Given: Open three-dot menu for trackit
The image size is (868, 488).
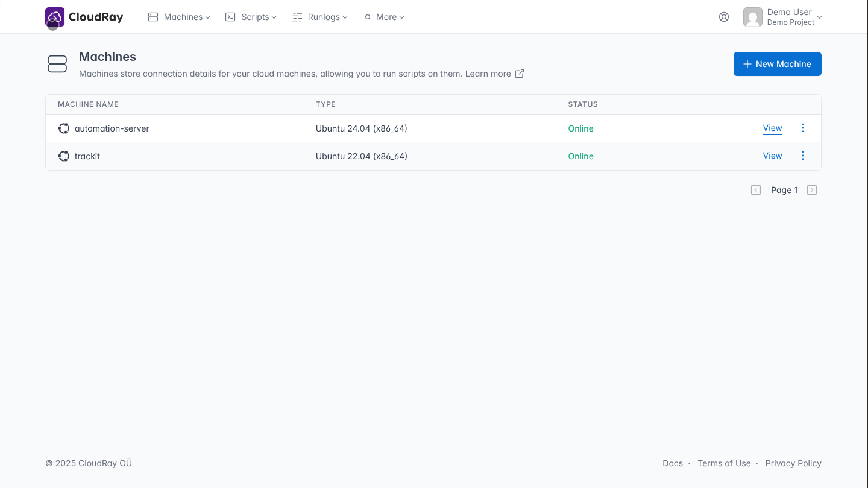Looking at the screenshot, I should pos(802,156).
